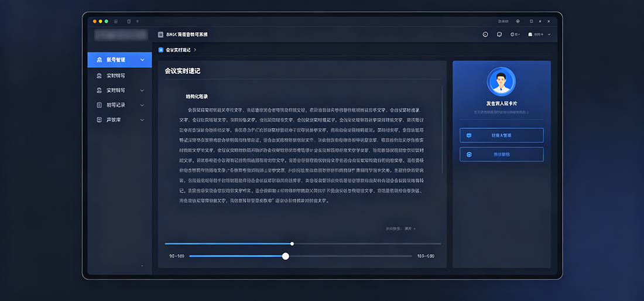
Task: Click the 会议实时速记 panel heading
Action: [182, 71]
